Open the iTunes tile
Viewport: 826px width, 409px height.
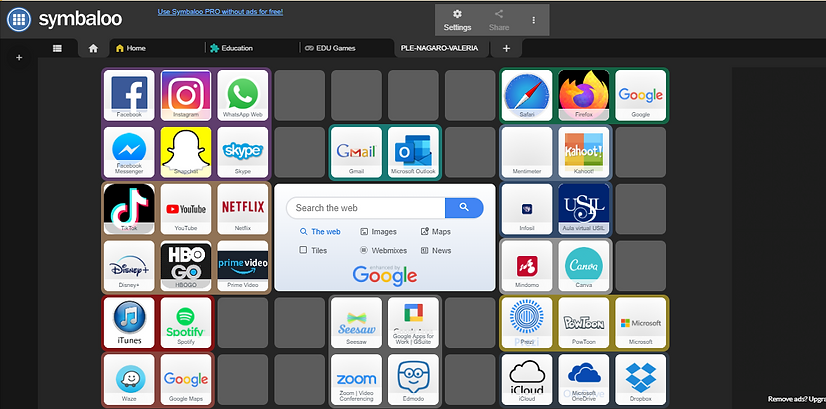tap(129, 323)
